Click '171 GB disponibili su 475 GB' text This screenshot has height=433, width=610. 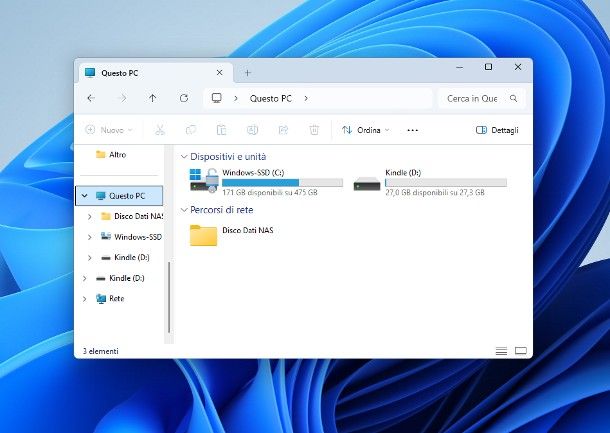coord(270,193)
